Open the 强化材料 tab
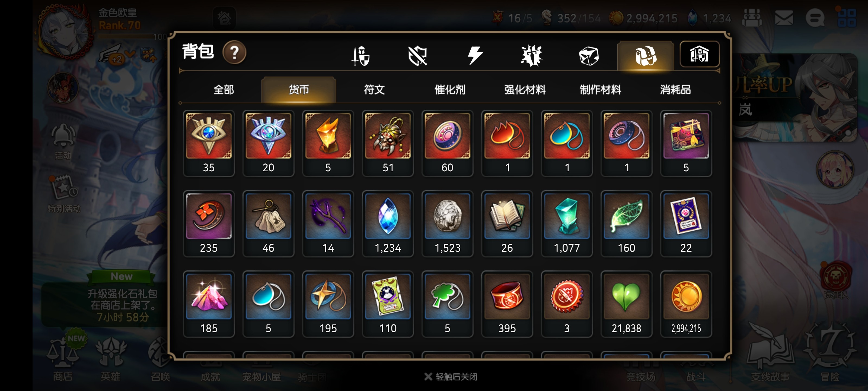The image size is (868, 391). 525,90
